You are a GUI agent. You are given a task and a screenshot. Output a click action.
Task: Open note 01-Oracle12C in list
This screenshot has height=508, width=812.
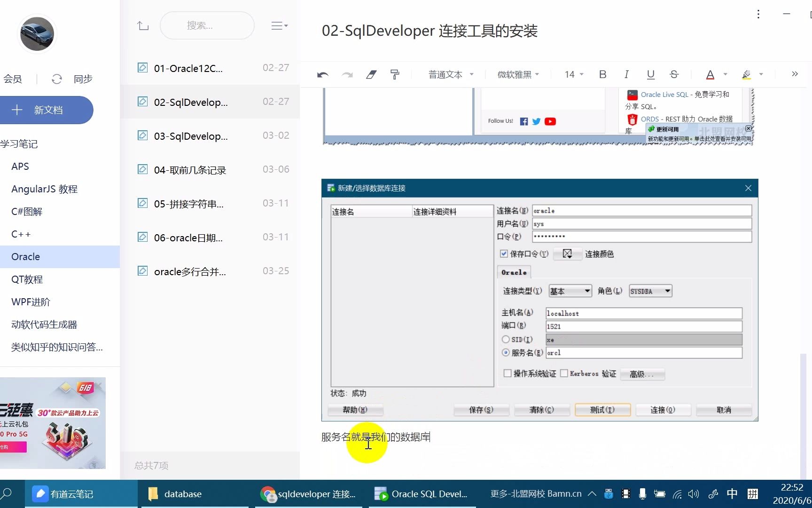210,68
